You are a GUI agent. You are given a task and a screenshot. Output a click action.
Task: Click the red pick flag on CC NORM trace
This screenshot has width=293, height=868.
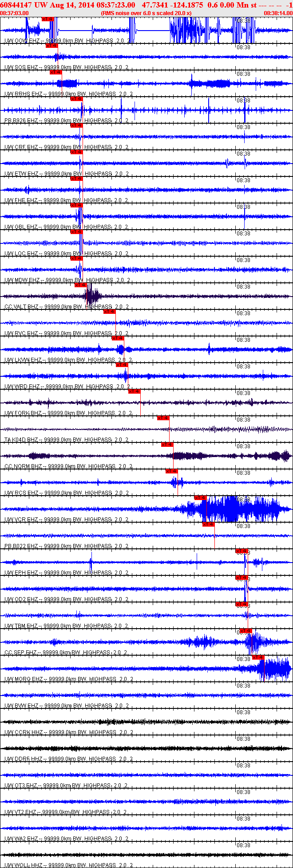167,445
